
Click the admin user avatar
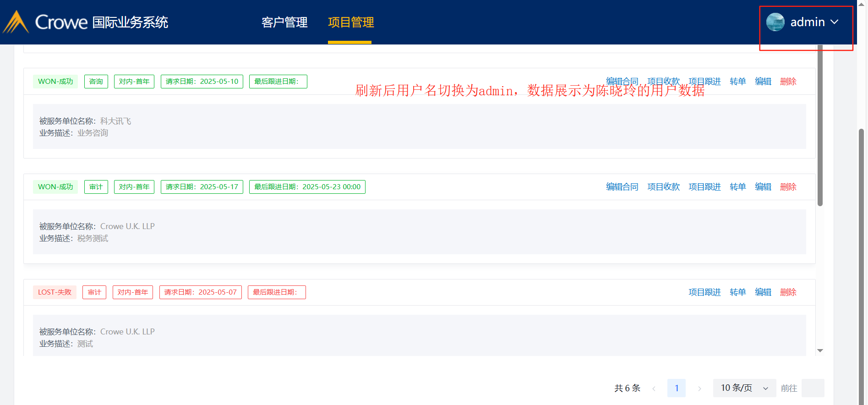pos(775,22)
